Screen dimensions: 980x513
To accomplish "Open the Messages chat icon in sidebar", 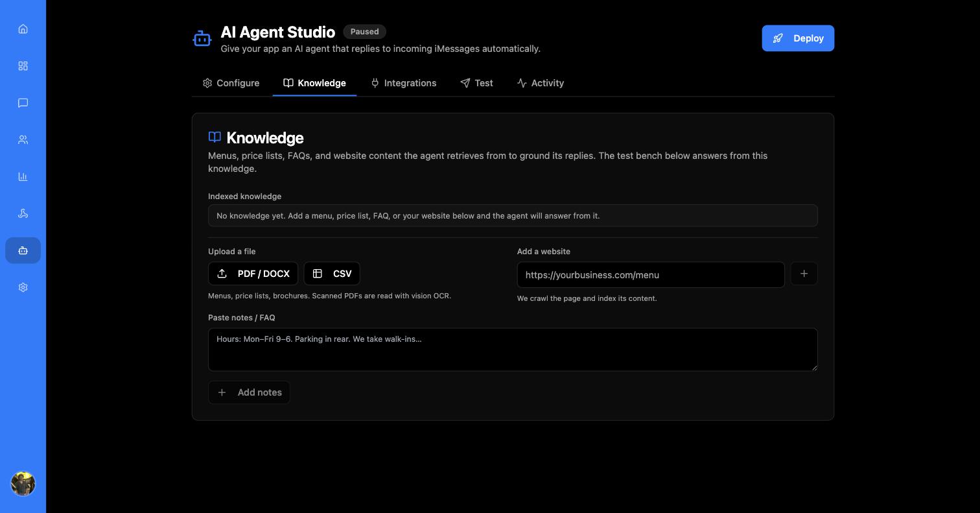I will [23, 103].
